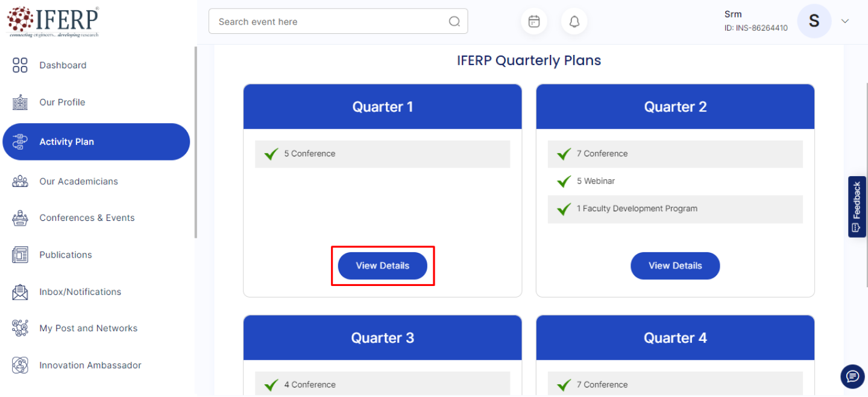This screenshot has width=868, height=397.
Task: Open My Post and Networks
Action: pyautogui.click(x=88, y=328)
